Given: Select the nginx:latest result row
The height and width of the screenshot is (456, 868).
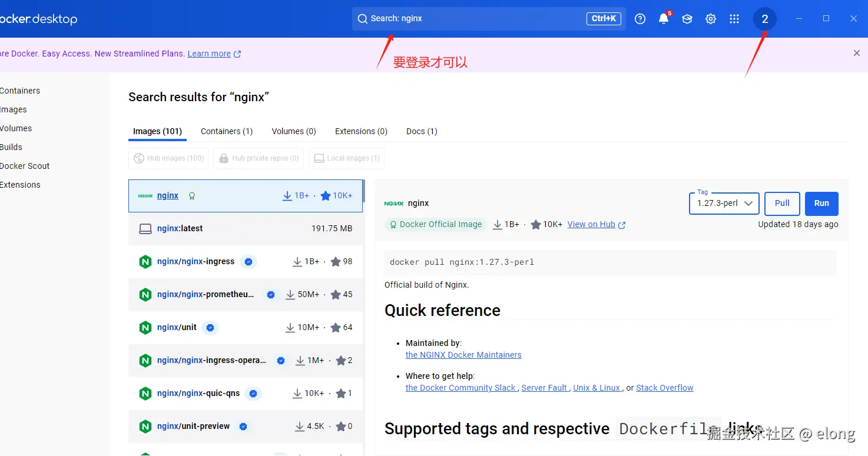Looking at the screenshot, I should pos(246,229).
